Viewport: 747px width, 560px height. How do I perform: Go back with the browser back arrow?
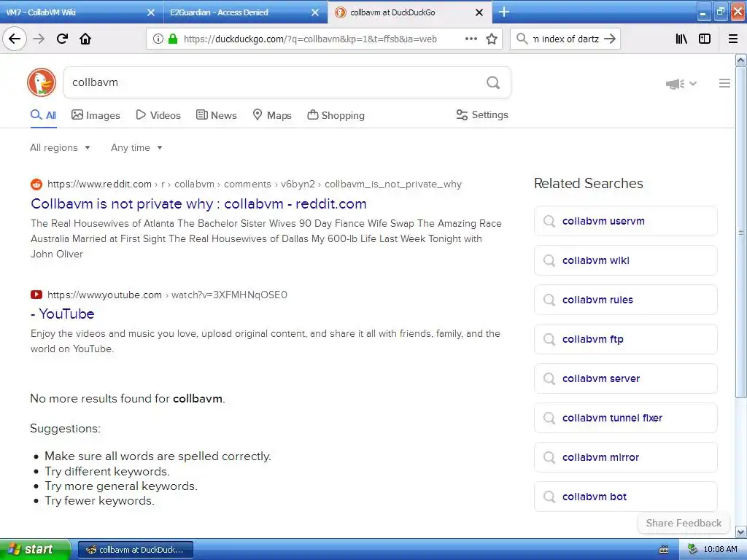pyautogui.click(x=15, y=39)
